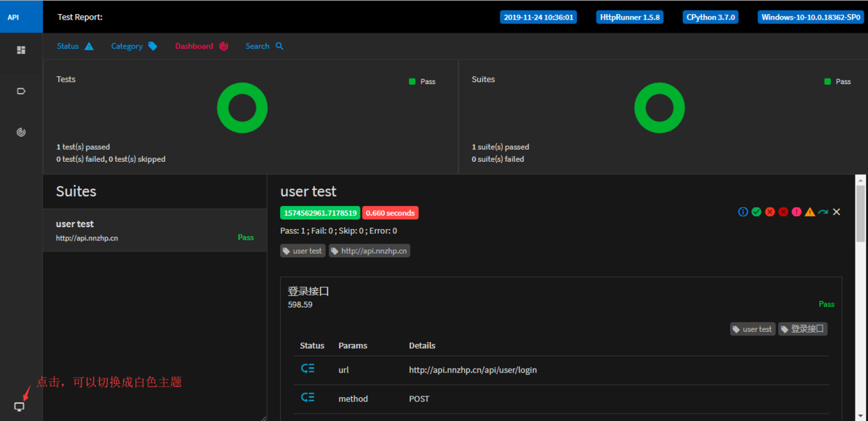Click the dark red fatal filter icon
The image size is (868, 421).
(783, 212)
